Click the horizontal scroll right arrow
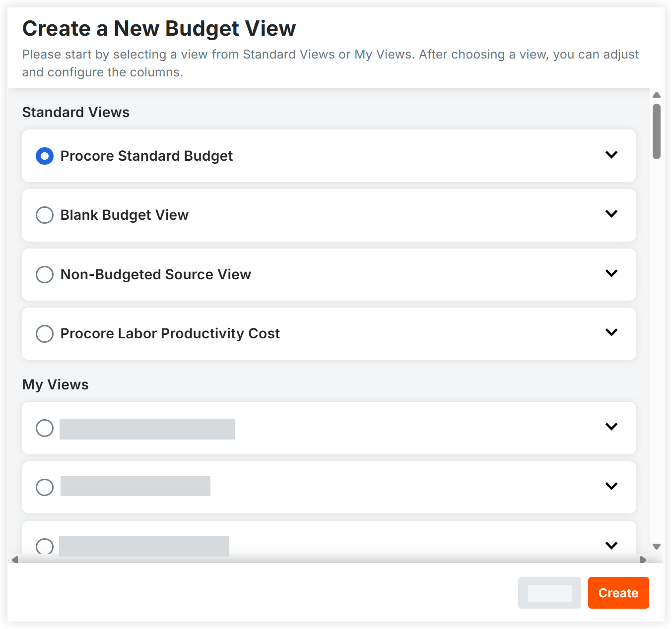672x629 pixels. pos(643,560)
